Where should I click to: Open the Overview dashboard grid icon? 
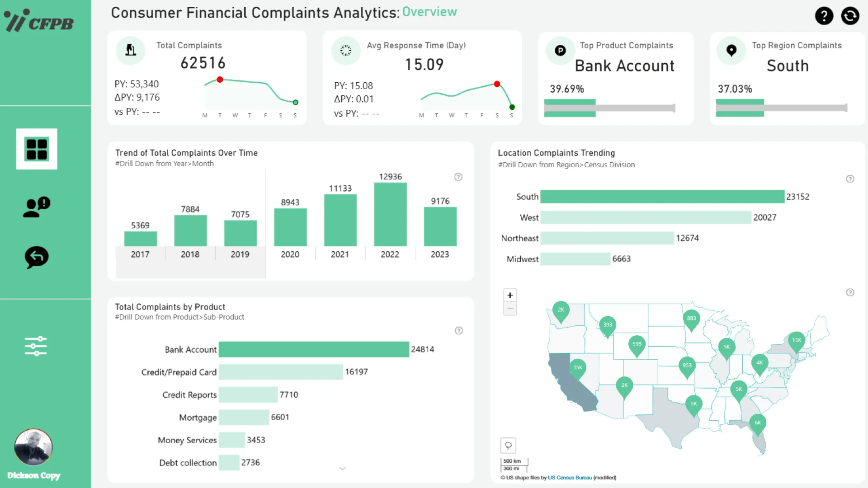(x=37, y=149)
